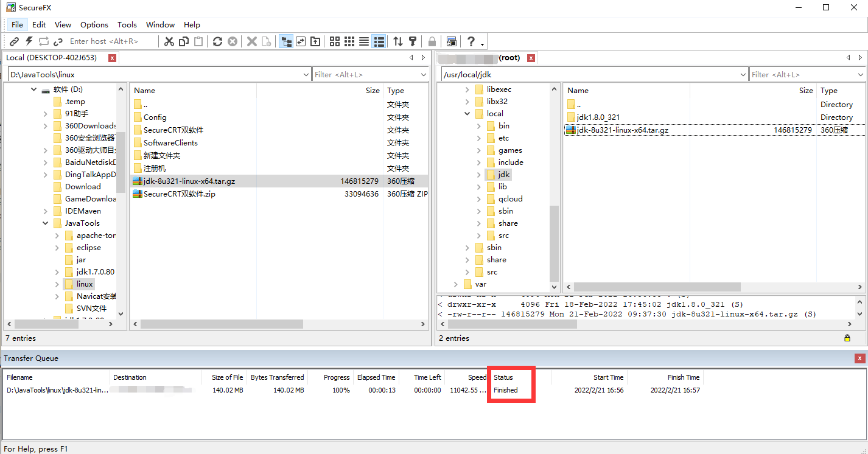Collapse the 软件 (D:) drive node
Viewport: 868px width, 454px height.
33,89
